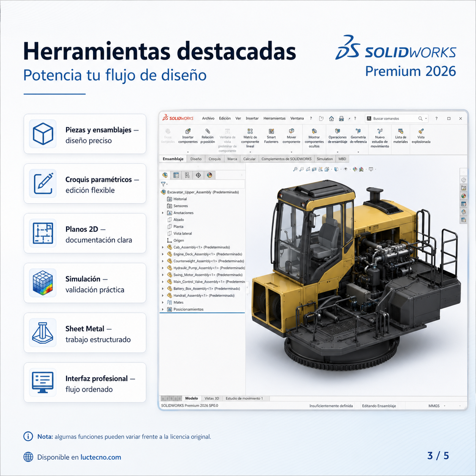Screen dimensions: 476x476
Task: Select Swing_Motor_Assembly<1> item
Action: tap(205, 275)
